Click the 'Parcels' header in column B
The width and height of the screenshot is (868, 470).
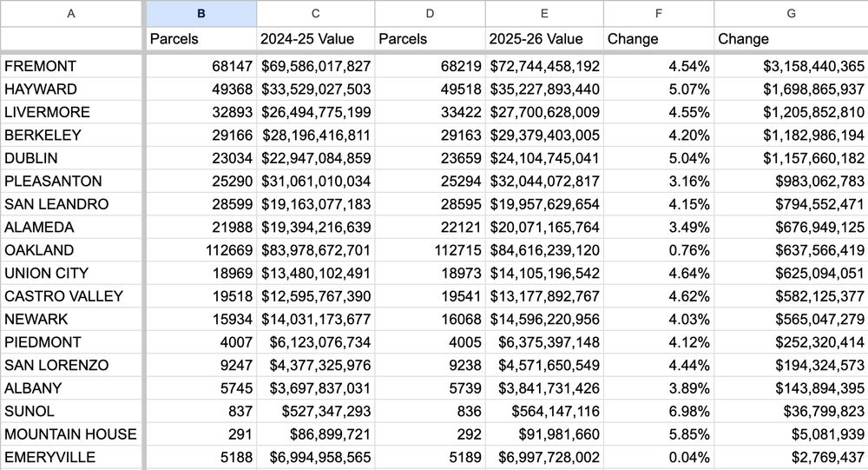pyautogui.click(x=201, y=39)
